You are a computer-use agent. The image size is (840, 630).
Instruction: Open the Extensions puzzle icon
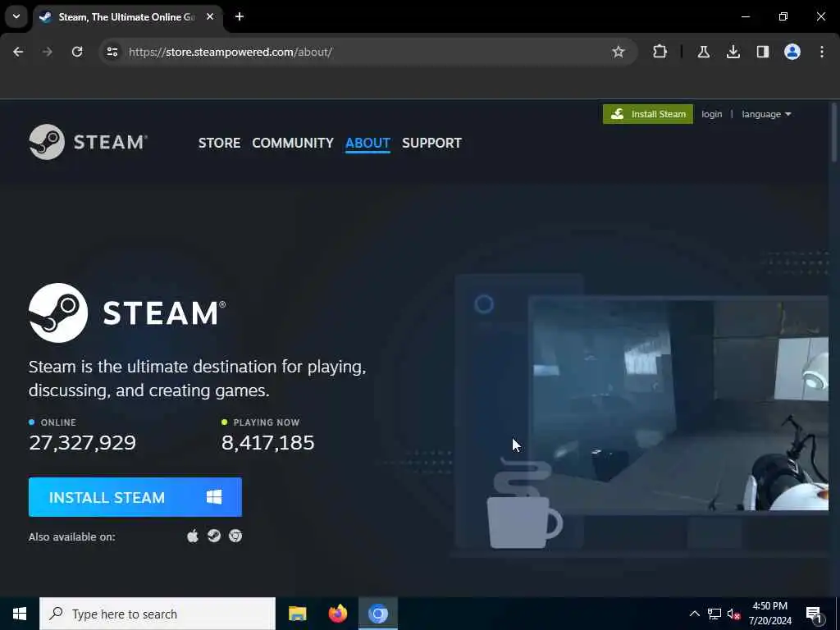click(660, 52)
